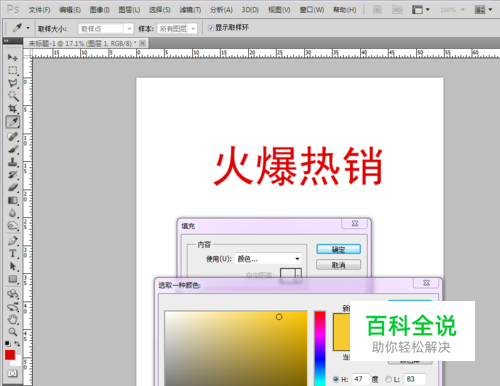Reset default foreground and background colors
Viewport: 500px width, 386px height.
pyautogui.click(x=7, y=343)
